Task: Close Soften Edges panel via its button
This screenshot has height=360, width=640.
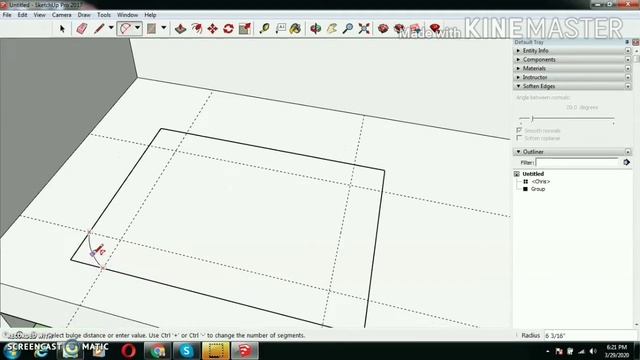Action: [x=628, y=87]
